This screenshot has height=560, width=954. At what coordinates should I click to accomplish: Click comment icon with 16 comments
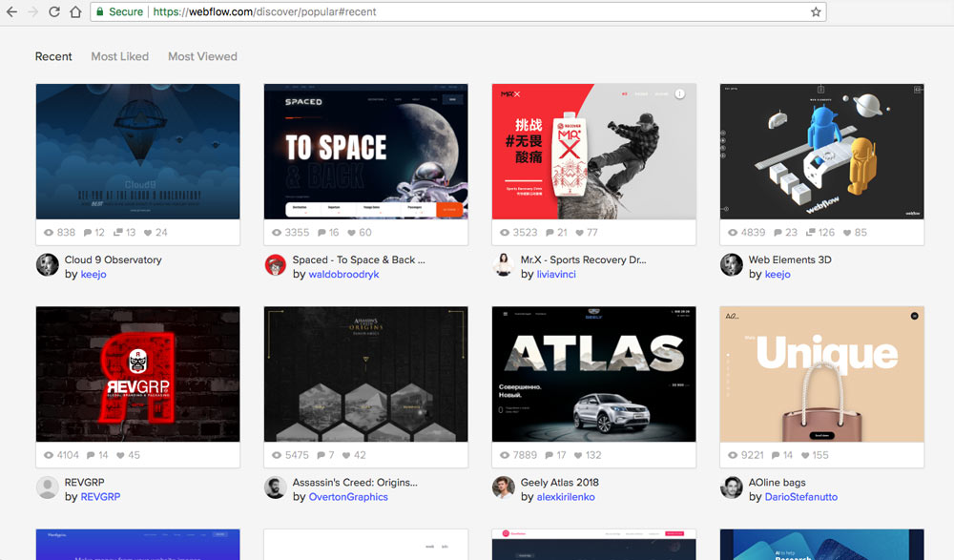click(x=321, y=233)
